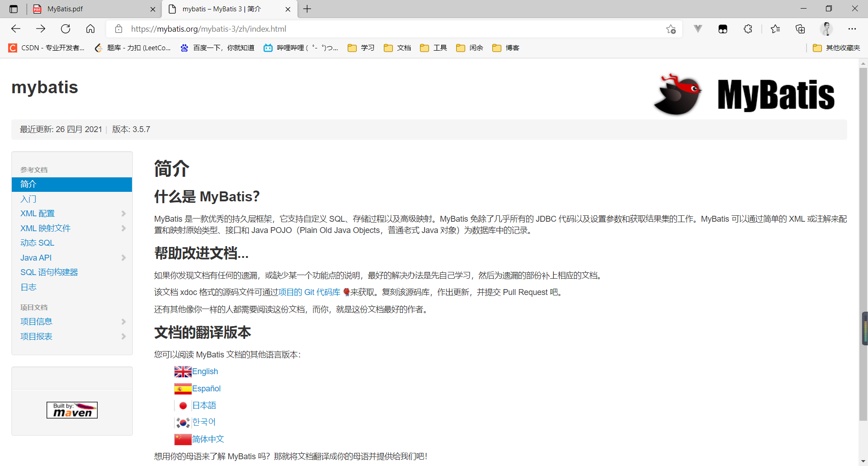Open the Favorites list icon
This screenshot has height=466, width=868.
[775, 29]
